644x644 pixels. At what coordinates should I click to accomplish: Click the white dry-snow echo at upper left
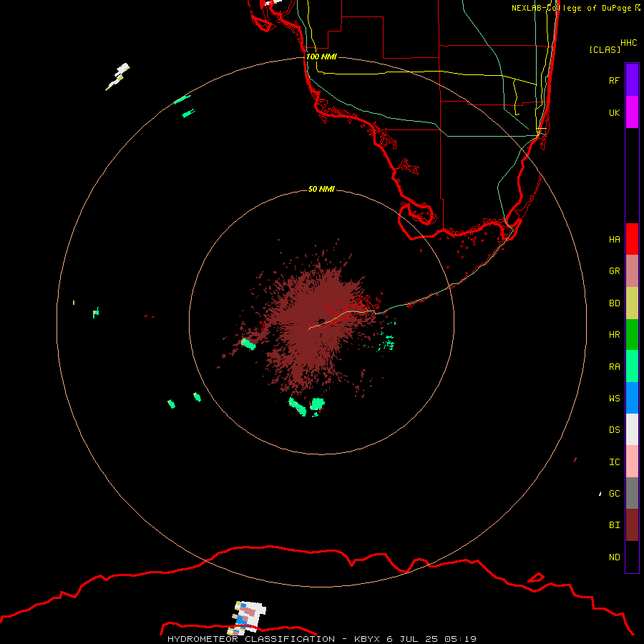coord(118,77)
